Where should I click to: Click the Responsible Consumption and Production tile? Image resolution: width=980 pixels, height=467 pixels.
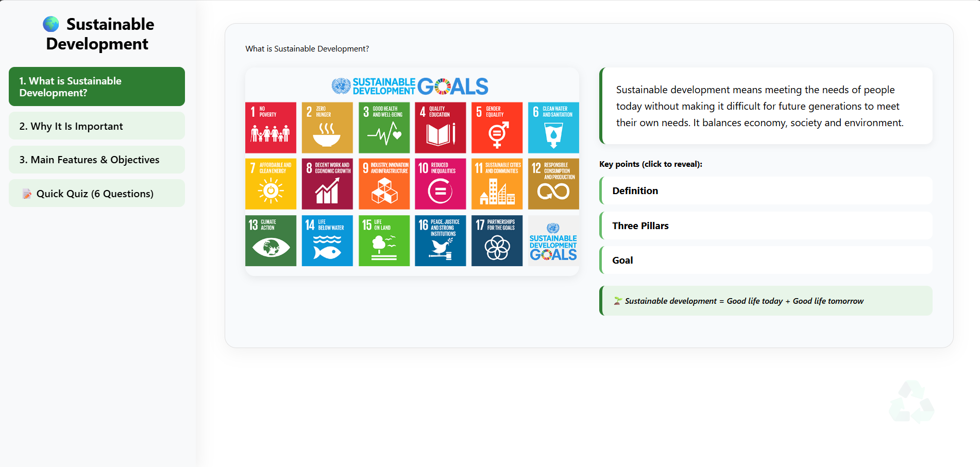(x=553, y=184)
